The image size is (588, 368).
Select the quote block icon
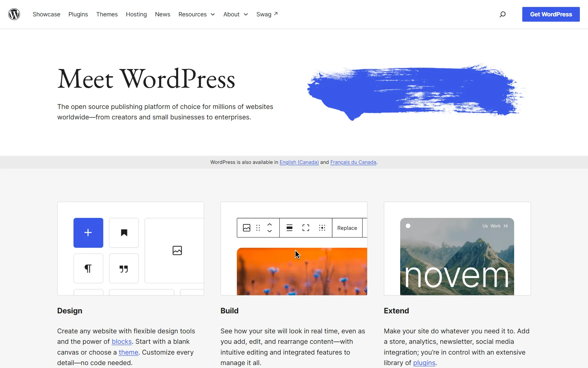click(x=124, y=269)
